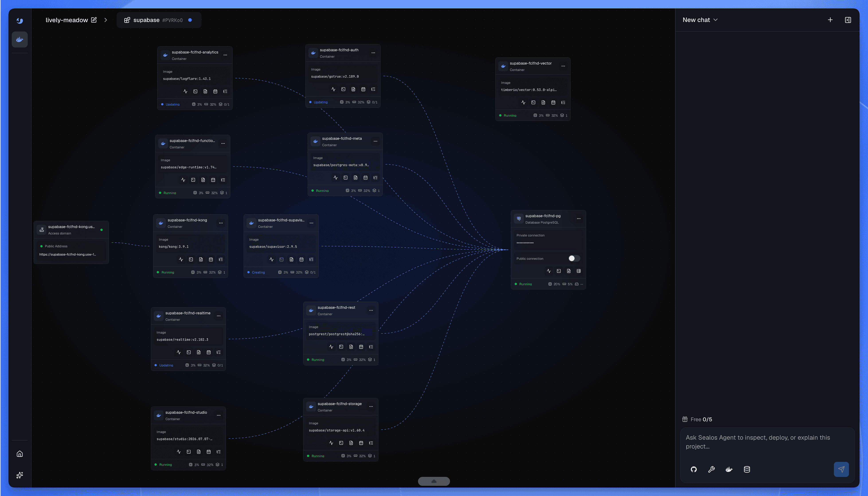Open more options menu on supabase-fclfnd-kong

coord(221,223)
